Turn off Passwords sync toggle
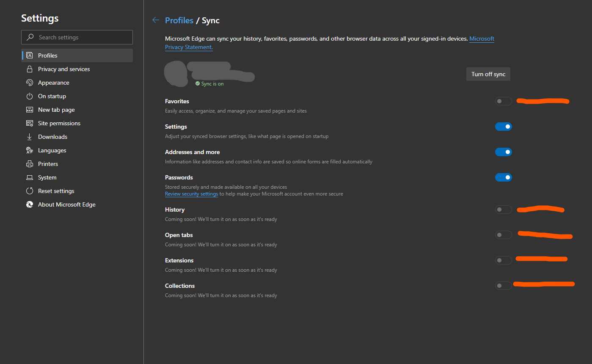 (x=504, y=177)
